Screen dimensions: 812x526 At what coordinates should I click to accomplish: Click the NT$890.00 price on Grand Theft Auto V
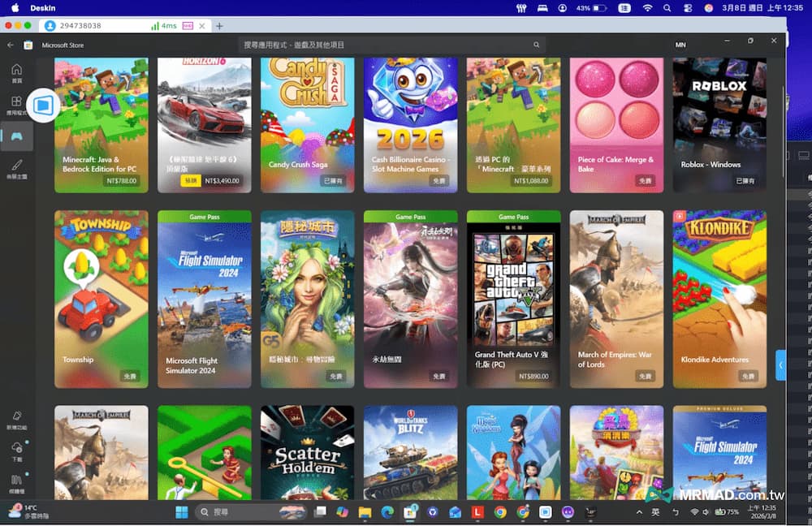tap(533, 377)
